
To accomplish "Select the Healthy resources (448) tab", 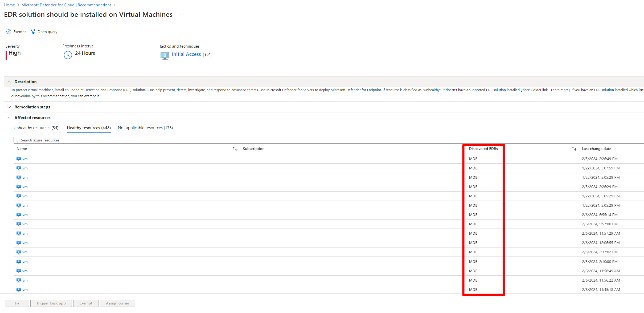I will tap(89, 128).
